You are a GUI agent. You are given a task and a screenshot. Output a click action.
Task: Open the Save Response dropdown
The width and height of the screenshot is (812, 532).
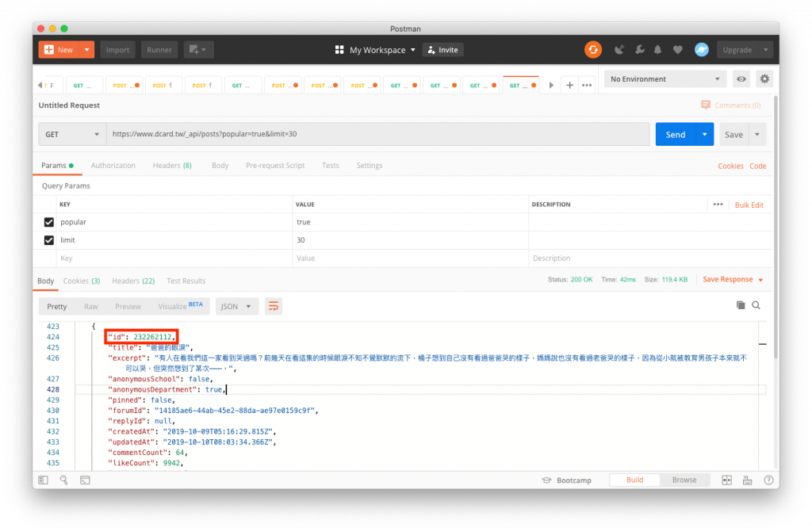[733, 280]
